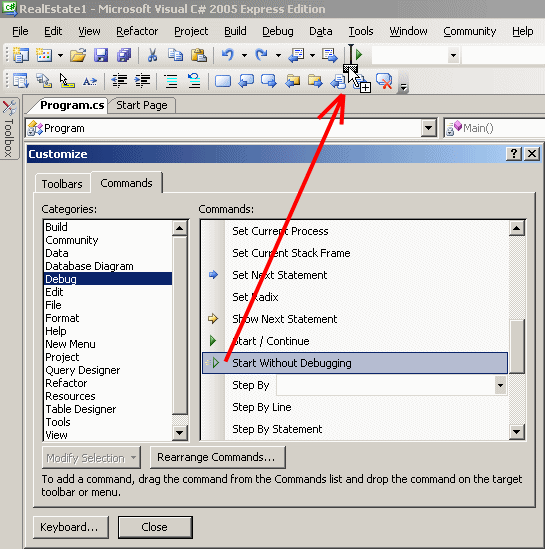The image size is (545, 549).
Task: Click the Display Word Completion icon
Action: coord(90,81)
